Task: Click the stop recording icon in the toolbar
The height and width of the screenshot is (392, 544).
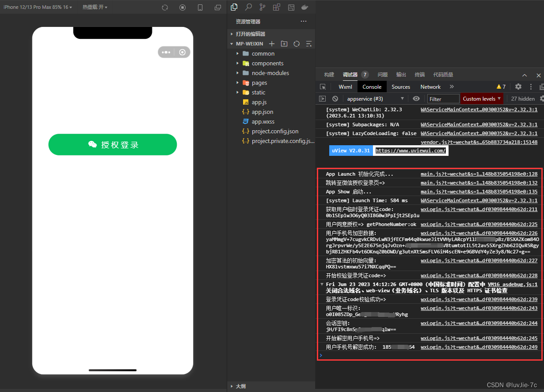Action: [x=182, y=7]
